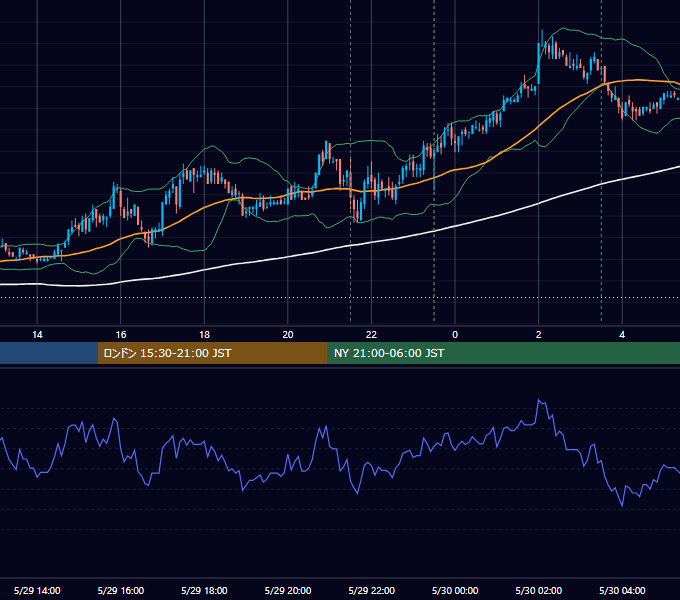680x600 pixels.
Task: Click the 18 hour label on price chart axis
Action: 204,335
